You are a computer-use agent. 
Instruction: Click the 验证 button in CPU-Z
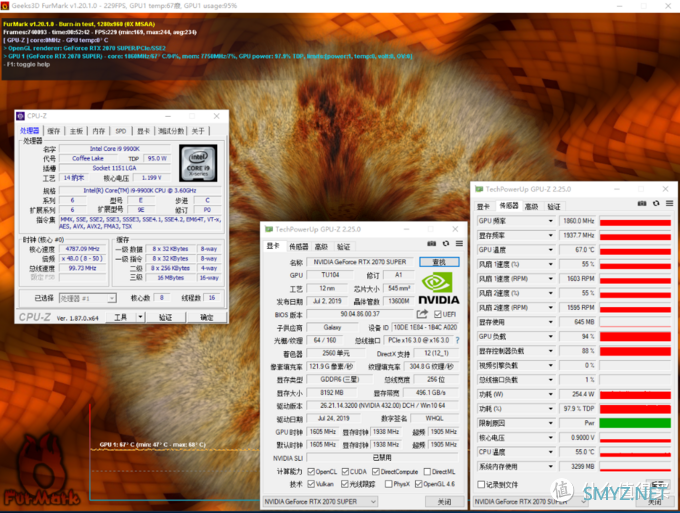165,317
